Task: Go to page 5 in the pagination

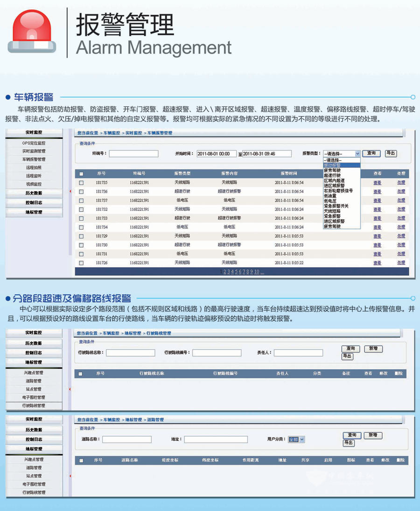Action: tap(237, 272)
